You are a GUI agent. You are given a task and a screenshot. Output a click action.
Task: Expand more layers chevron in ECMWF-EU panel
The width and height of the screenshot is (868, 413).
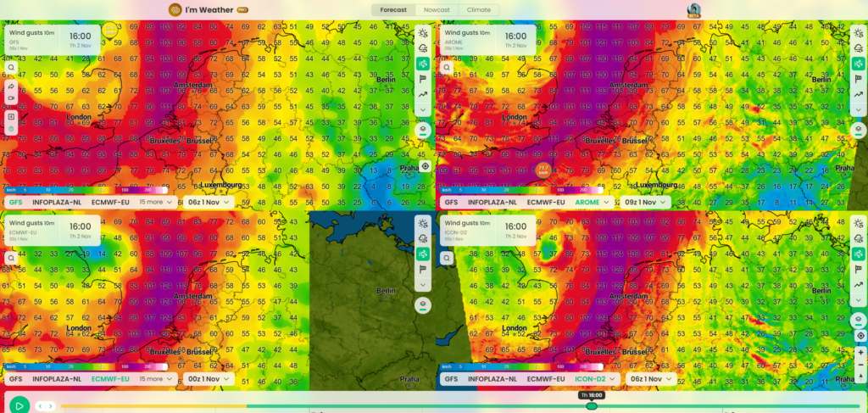[423, 285]
